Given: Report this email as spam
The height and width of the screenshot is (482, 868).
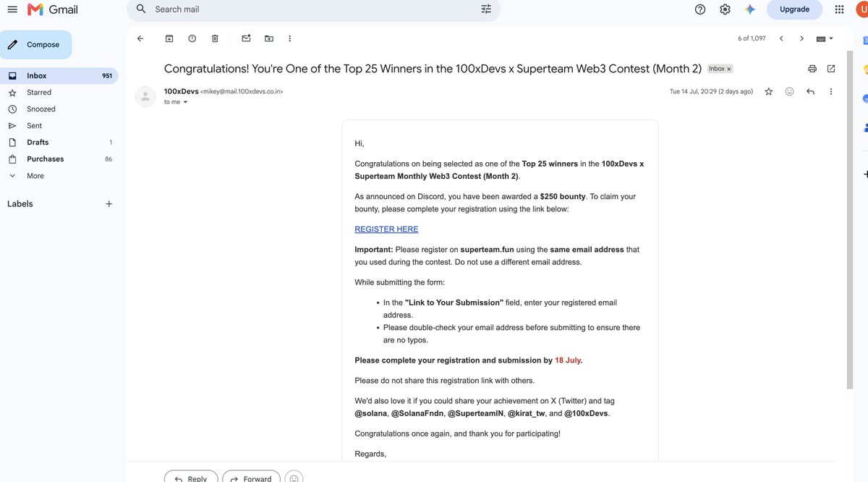Looking at the screenshot, I should click(192, 38).
